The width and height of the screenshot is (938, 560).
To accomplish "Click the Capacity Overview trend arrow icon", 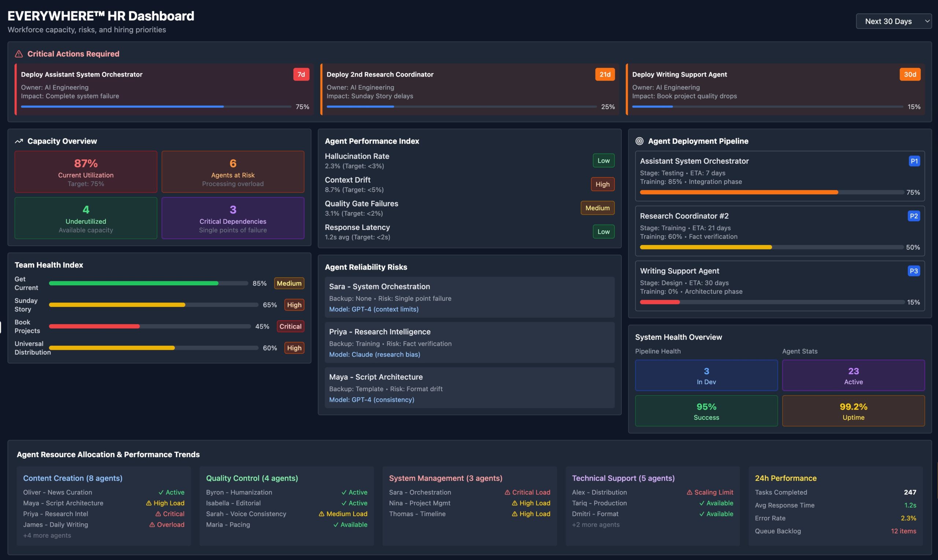I will (x=18, y=141).
